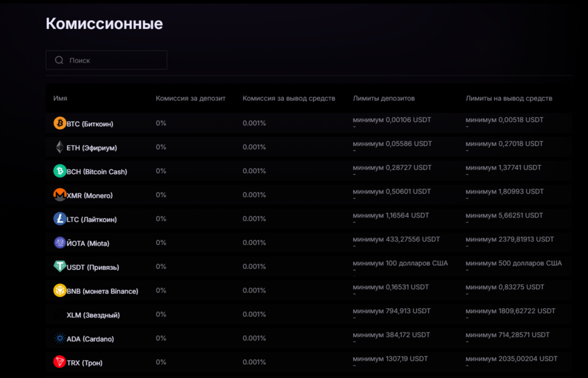Click BCH withdrawal limit минимум 1,37741 USDT
Screen dimensions: 588x378
point(504,168)
